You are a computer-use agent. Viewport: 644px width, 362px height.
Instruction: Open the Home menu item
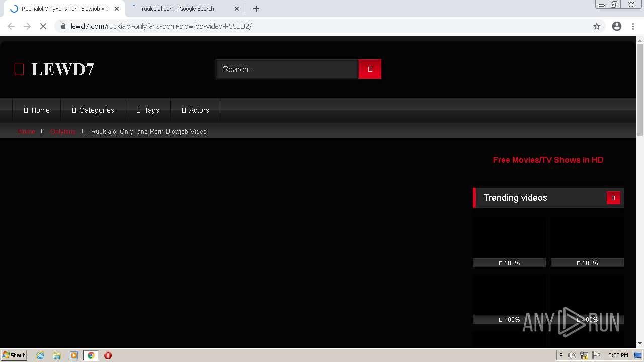[37, 110]
